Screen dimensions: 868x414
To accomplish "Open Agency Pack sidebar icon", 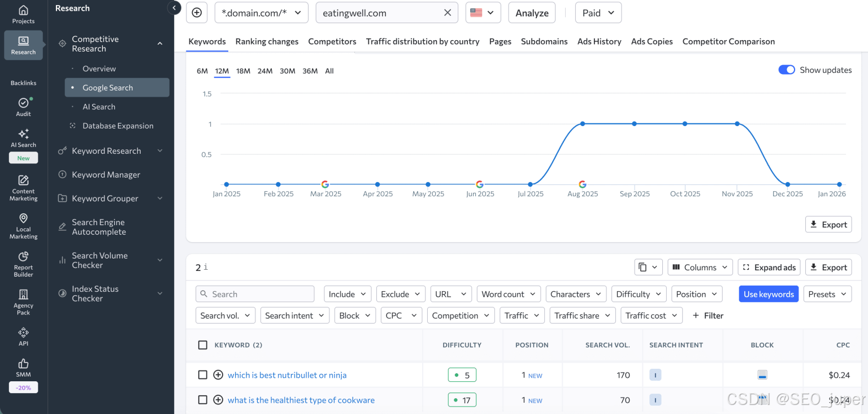I will click(23, 302).
